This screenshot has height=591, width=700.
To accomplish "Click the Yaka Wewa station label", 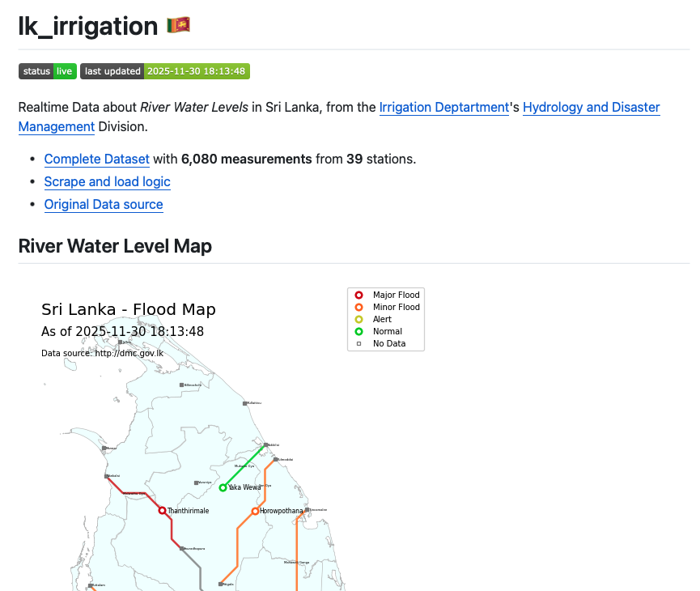I will (244, 487).
